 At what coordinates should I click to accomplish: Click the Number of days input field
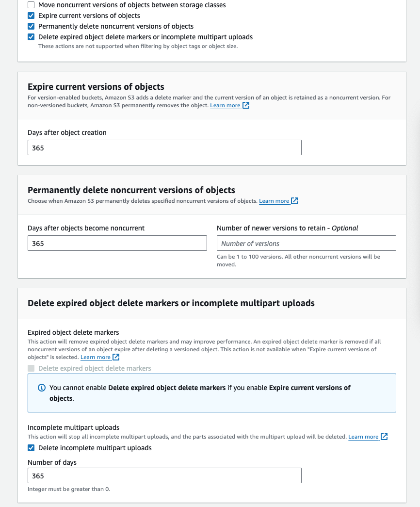tap(164, 475)
